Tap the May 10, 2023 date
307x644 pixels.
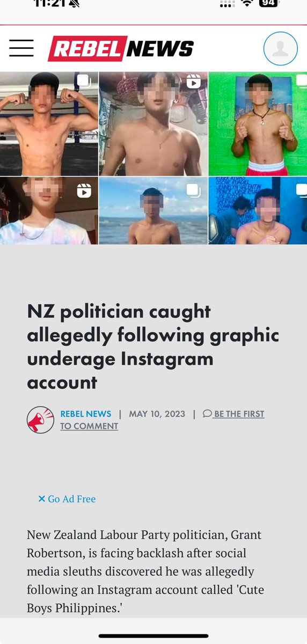click(157, 414)
